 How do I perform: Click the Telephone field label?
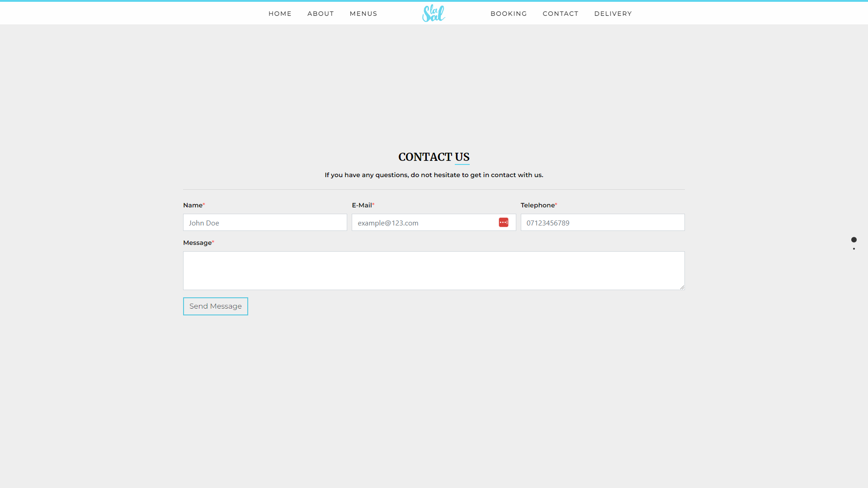[x=538, y=205]
